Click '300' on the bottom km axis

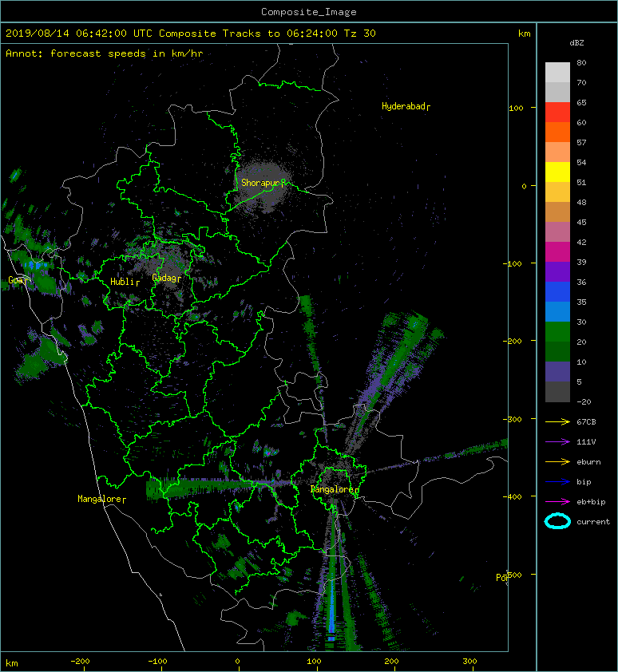[469, 662]
